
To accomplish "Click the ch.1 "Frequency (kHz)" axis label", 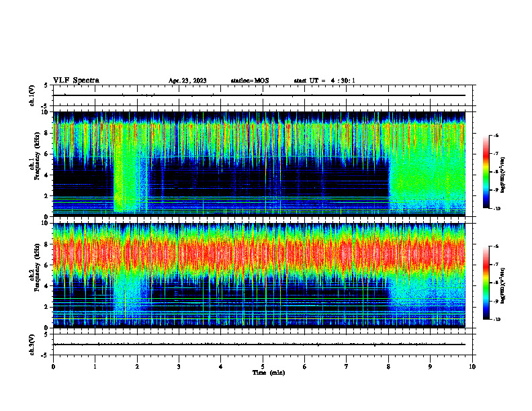I will (37, 156).
